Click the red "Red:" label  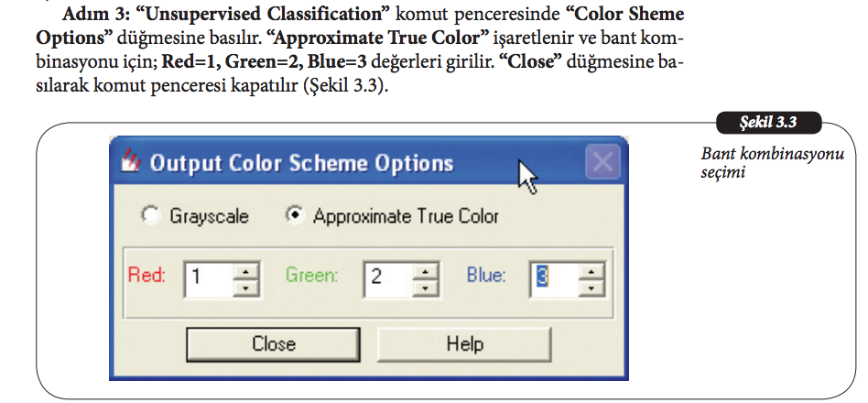pyautogui.click(x=146, y=275)
